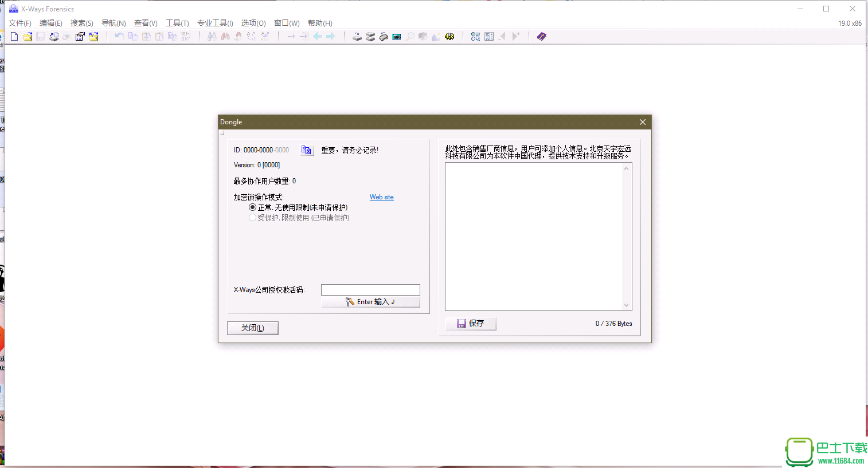
Task: Click the Analyze Block magnifier toolbar icon
Action: [410, 36]
